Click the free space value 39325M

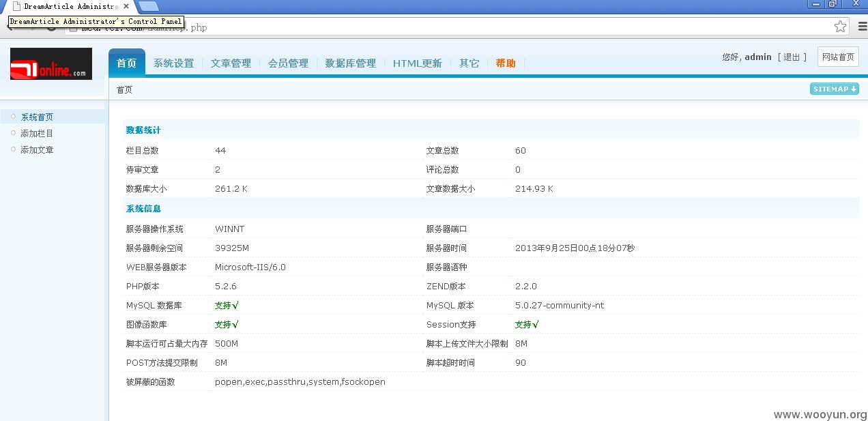click(x=232, y=248)
